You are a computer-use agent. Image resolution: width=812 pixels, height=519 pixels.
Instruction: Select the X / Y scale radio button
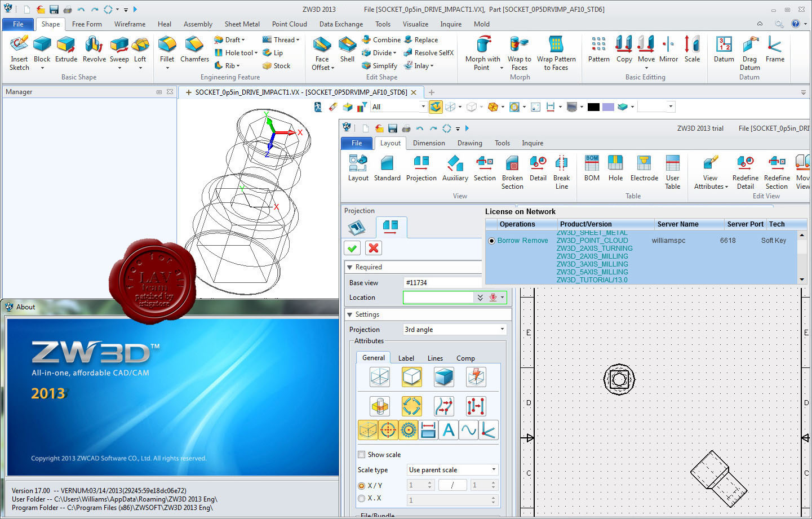pyautogui.click(x=361, y=485)
